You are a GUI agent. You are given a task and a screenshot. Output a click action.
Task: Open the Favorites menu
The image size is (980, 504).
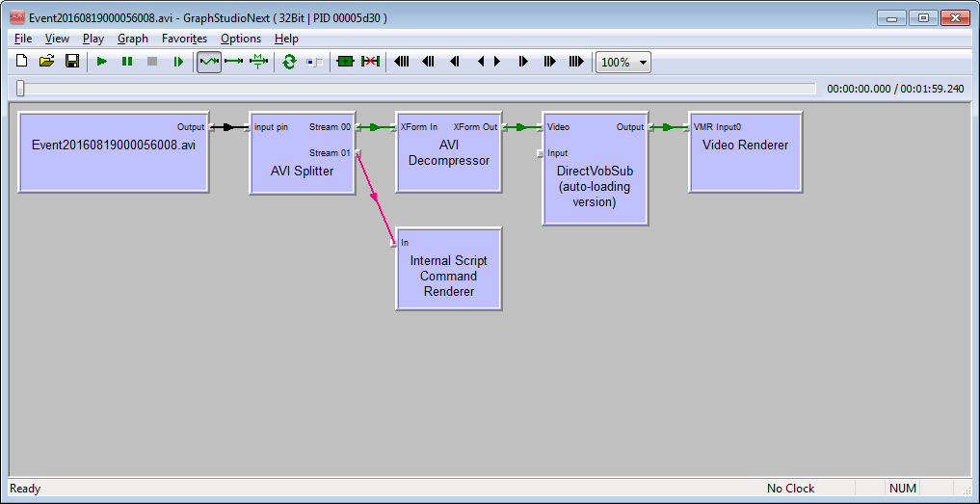184,39
